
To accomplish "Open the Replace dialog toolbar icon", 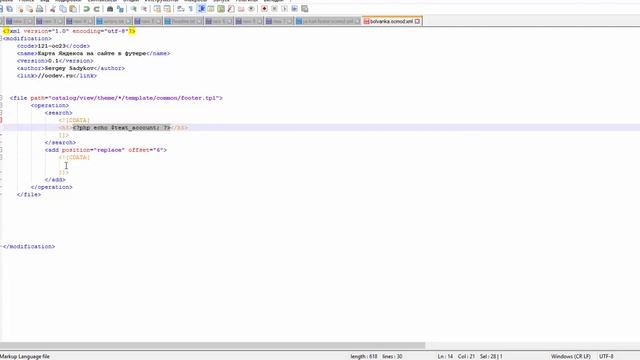I will tap(120, 9).
